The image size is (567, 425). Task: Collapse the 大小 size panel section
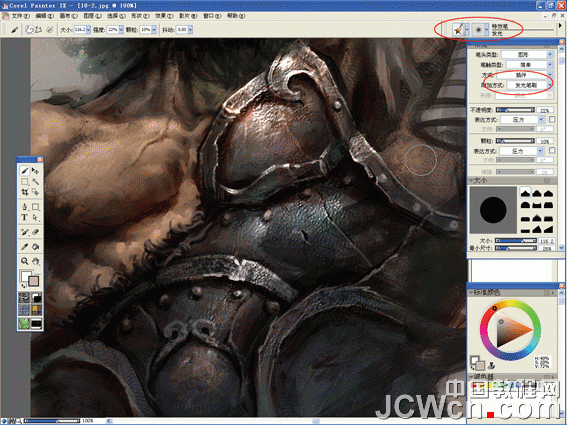[472, 180]
